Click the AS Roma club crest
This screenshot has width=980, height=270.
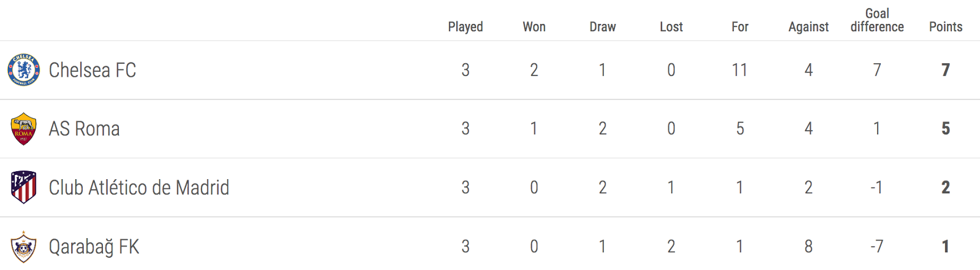(24, 129)
